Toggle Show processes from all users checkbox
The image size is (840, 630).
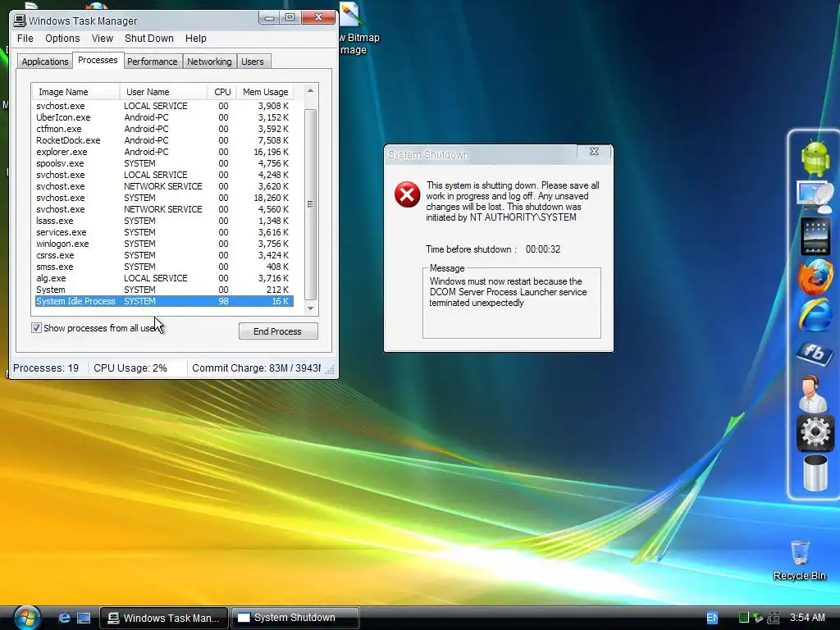point(36,328)
